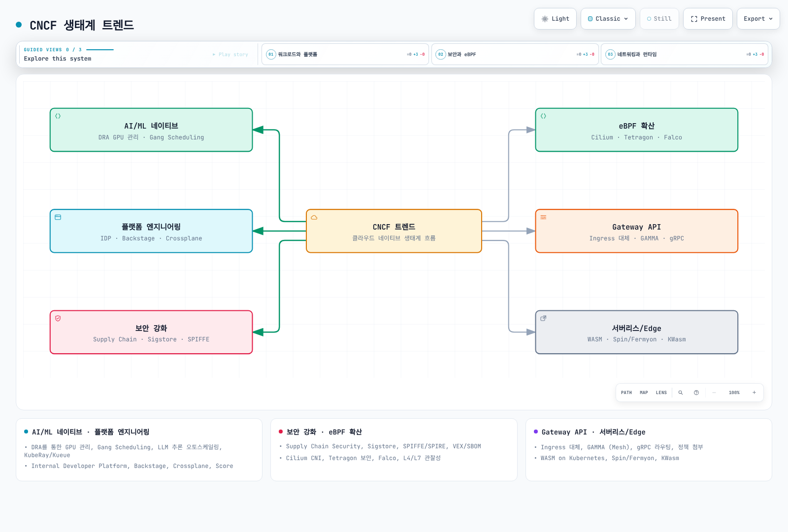
Task: Click the "클라우드 네이티브 생태계 흐름" subtitle
Action: (x=394, y=238)
